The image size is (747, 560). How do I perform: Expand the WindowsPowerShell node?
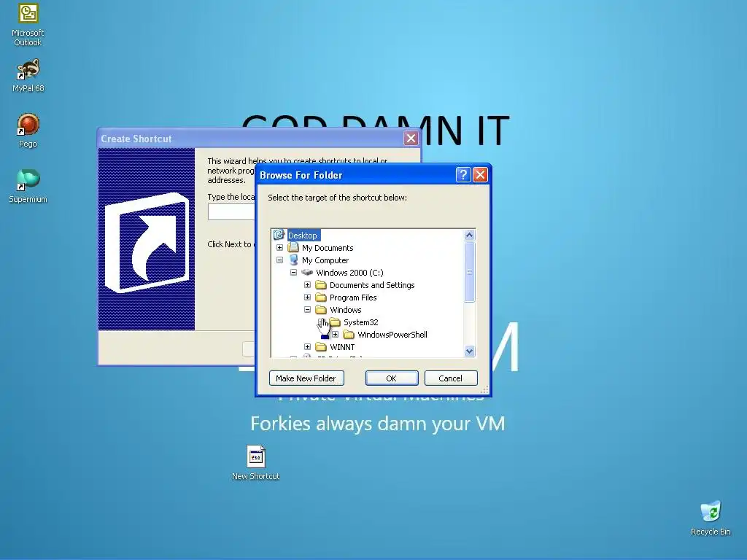(335, 334)
